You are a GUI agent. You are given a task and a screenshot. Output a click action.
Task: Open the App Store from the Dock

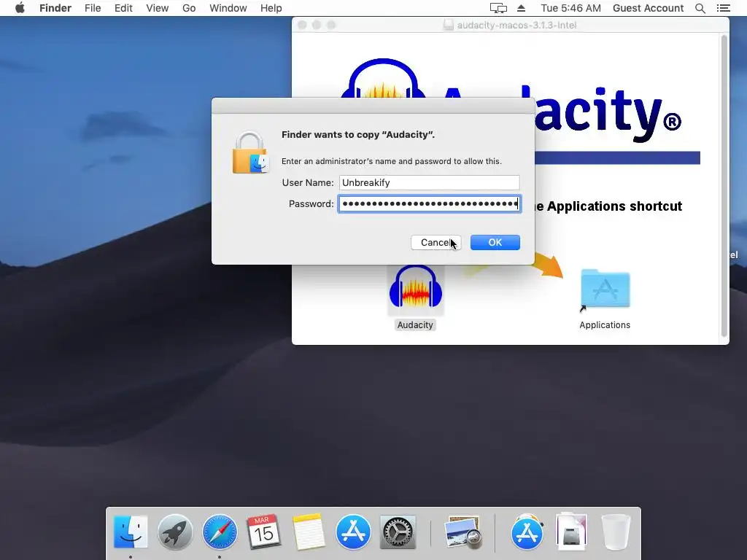click(x=353, y=532)
